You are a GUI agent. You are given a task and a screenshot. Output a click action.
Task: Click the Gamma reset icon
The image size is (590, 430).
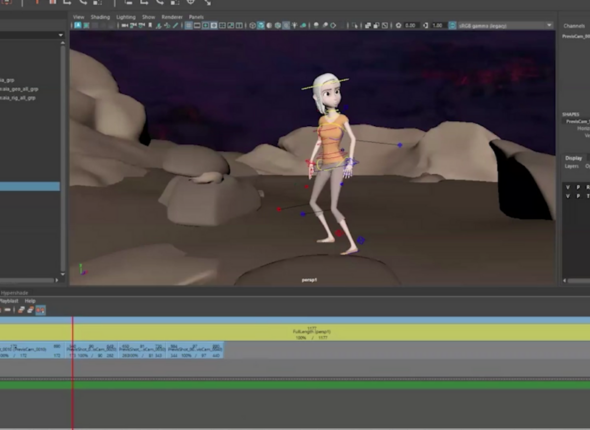(x=425, y=26)
